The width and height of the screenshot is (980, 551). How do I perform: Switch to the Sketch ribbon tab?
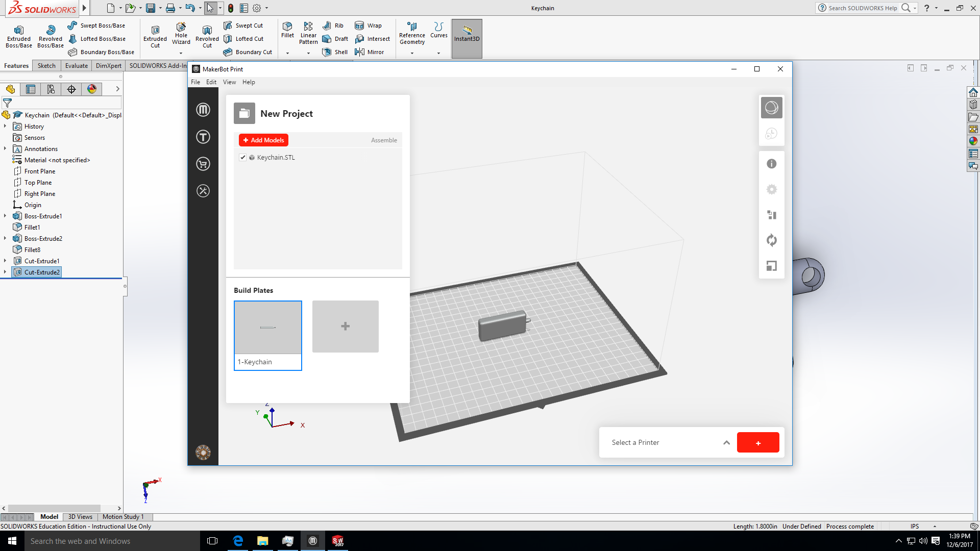click(46, 65)
